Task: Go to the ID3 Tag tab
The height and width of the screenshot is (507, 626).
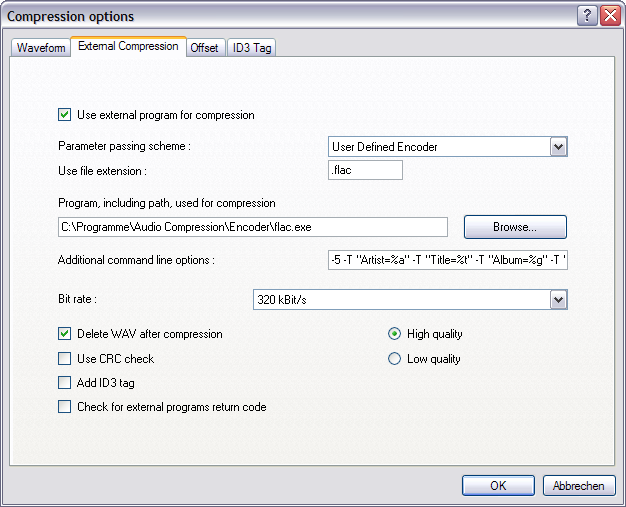Action: pos(252,48)
